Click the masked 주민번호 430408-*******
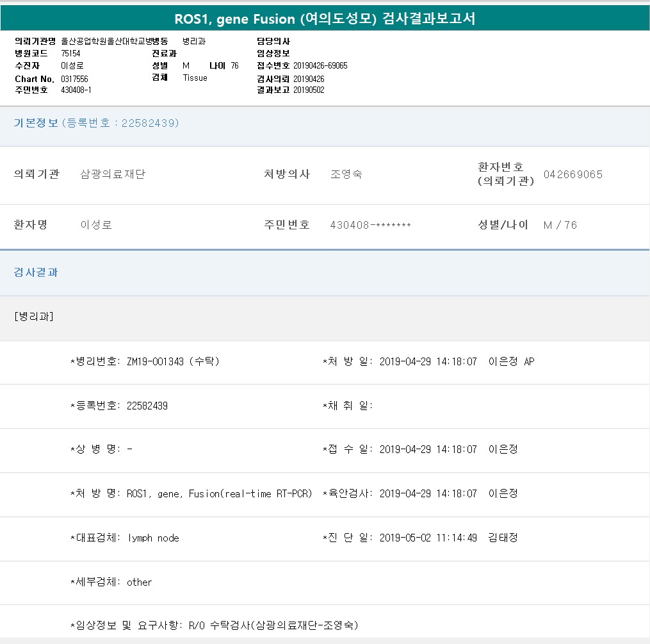Image resolution: width=650 pixels, height=644 pixels. (370, 225)
